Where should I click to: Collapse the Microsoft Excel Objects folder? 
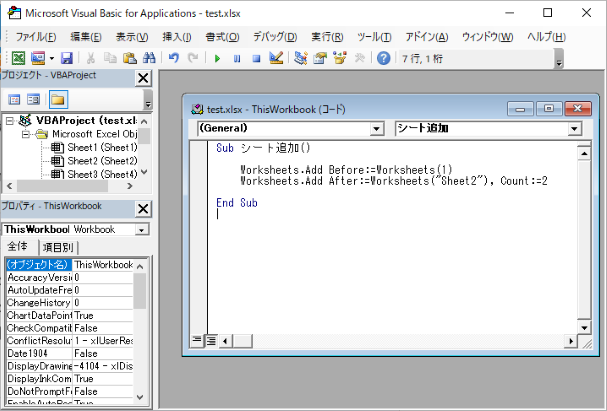pos(26,135)
